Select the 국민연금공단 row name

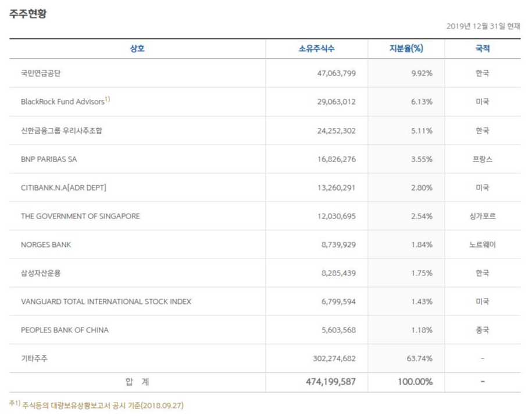point(41,73)
